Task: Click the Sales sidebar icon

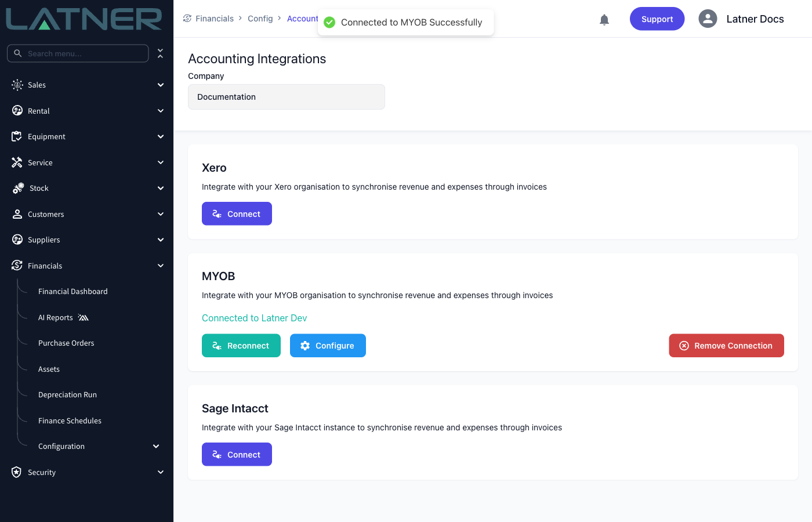Action: coord(17,85)
